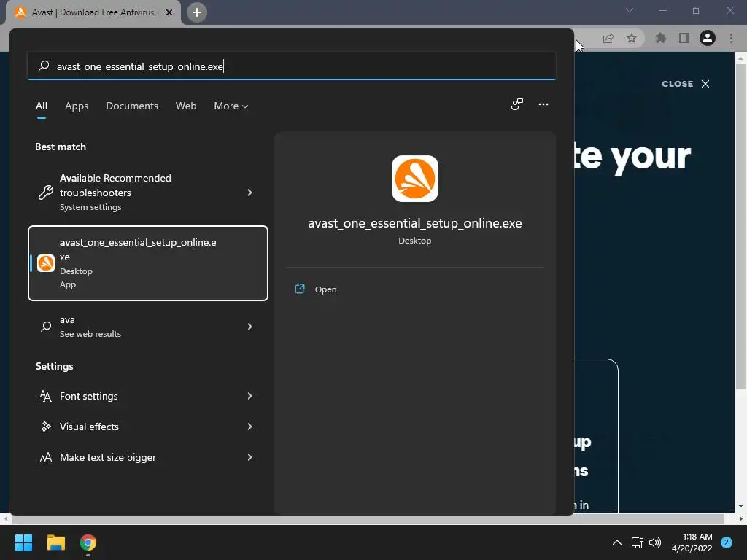Close the Avast browser tab
747x560 pixels.
point(169,12)
